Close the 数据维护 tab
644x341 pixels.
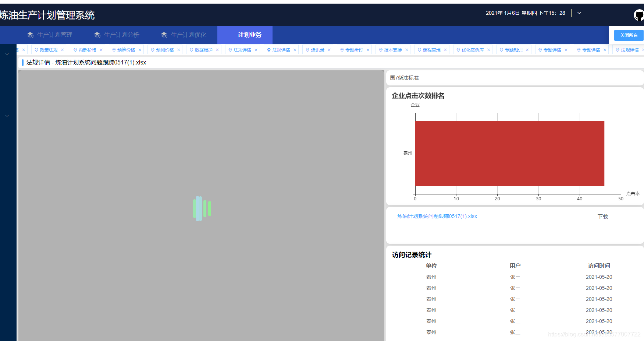point(217,50)
